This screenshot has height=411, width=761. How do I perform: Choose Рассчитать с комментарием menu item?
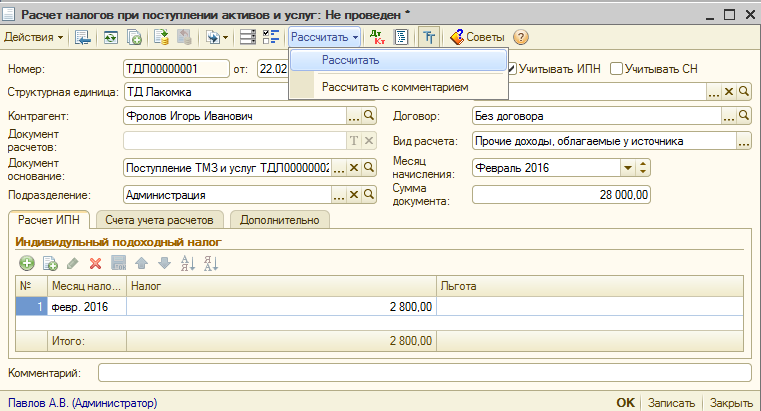click(x=398, y=87)
